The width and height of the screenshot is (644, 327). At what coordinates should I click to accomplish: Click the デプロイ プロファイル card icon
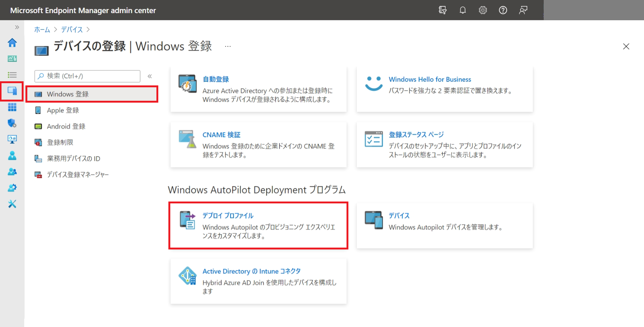click(187, 220)
